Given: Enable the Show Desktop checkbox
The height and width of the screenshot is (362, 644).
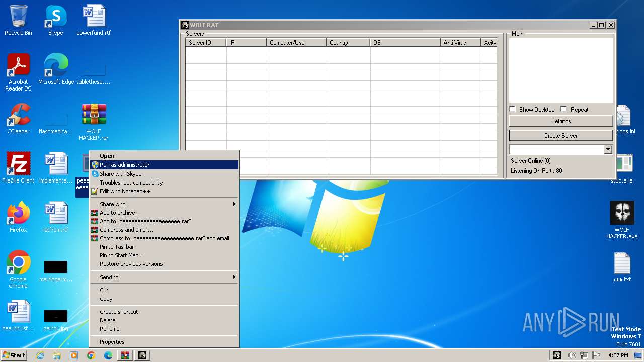Looking at the screenshot, I should point(513,109).
